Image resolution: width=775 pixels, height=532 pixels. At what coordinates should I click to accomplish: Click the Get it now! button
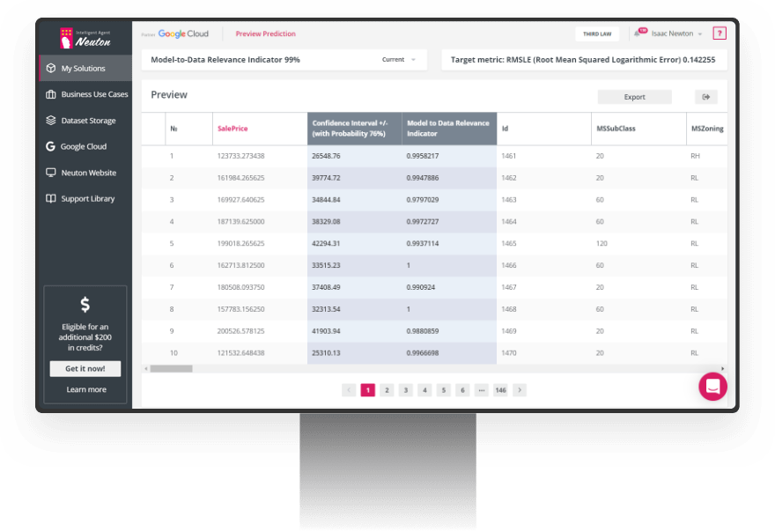point(85,369)
